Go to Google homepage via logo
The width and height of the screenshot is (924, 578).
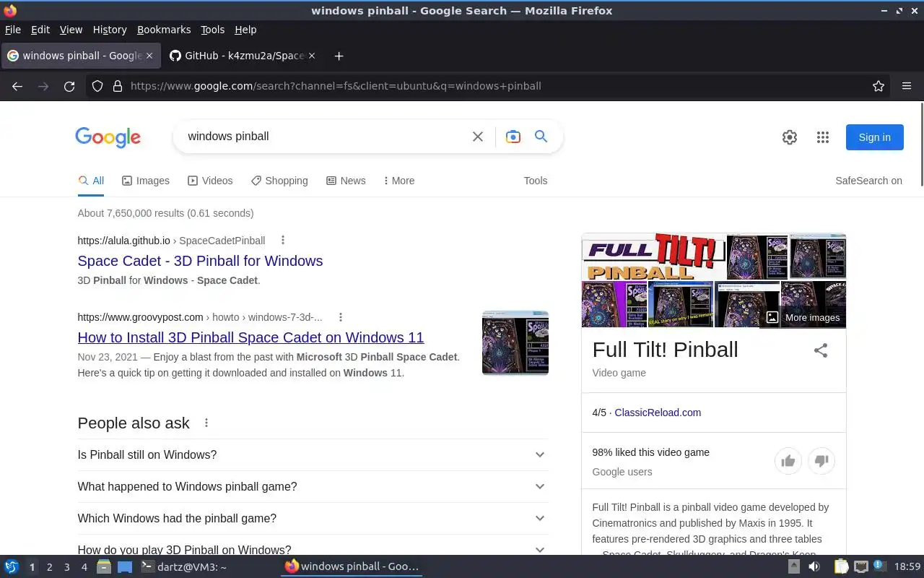click(x=108, y=137)
